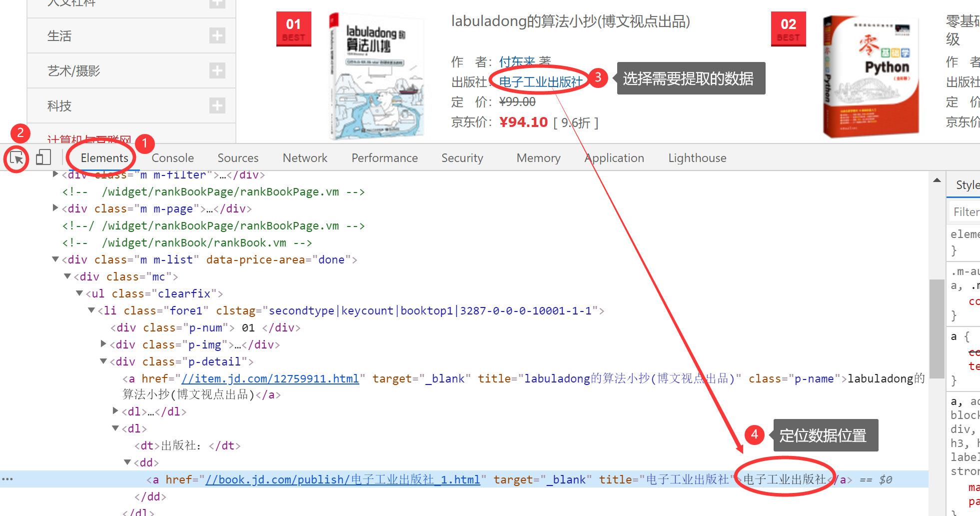Select the div p-num 01 line
Image resolution: width=980 pixels, height=516 pixels.
pyautogui.click(x=205, y=327)
